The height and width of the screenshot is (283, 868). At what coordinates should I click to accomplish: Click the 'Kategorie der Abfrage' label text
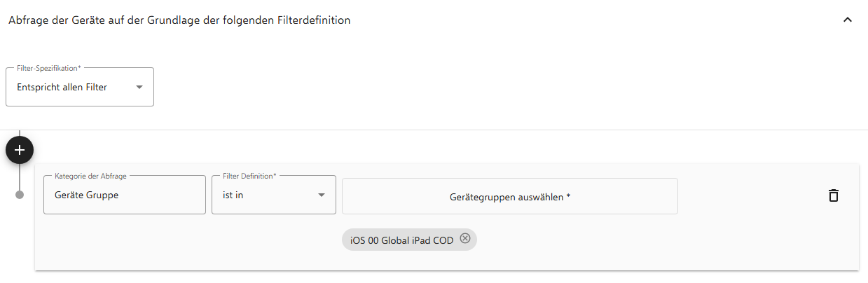pos(90,176)
